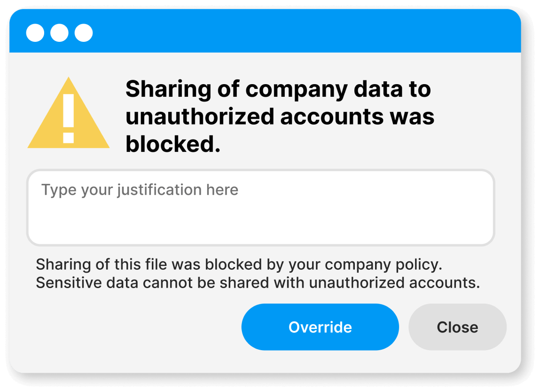540x392 pixels.
Task: Click the "Type your justification here" placeholder
Action: [140, 190]
